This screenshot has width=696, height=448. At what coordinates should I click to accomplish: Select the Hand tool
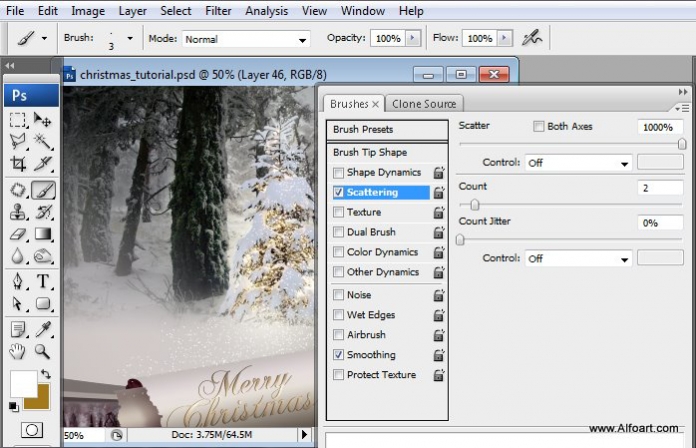(18, 352)
